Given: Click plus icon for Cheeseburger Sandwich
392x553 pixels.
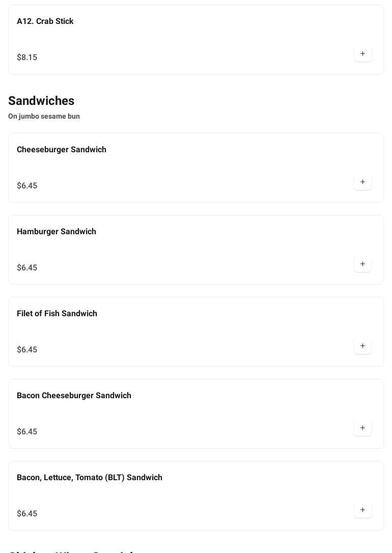Looking at the screenshot, I should pyautogui.click(x=362, y=182).
